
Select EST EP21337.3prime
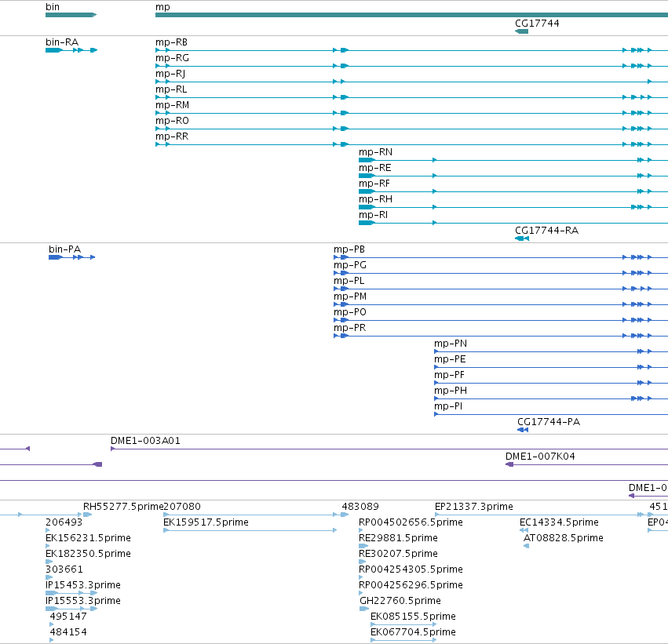[474, 507]
